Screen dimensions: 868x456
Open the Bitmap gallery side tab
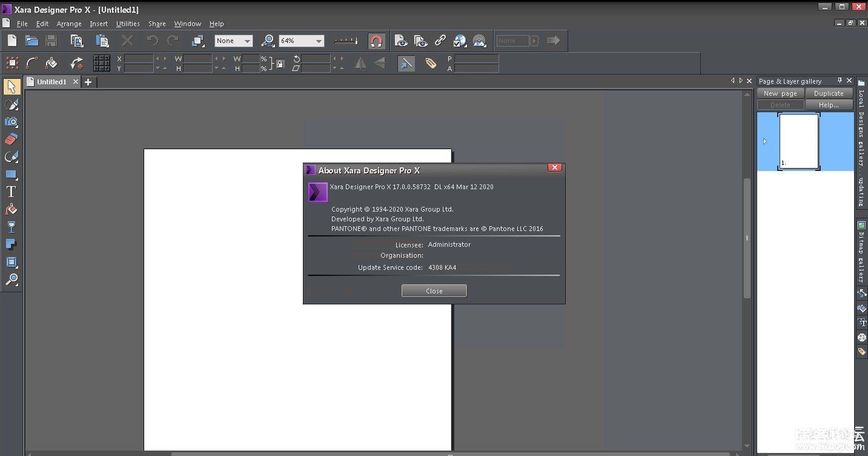point(861,252)
